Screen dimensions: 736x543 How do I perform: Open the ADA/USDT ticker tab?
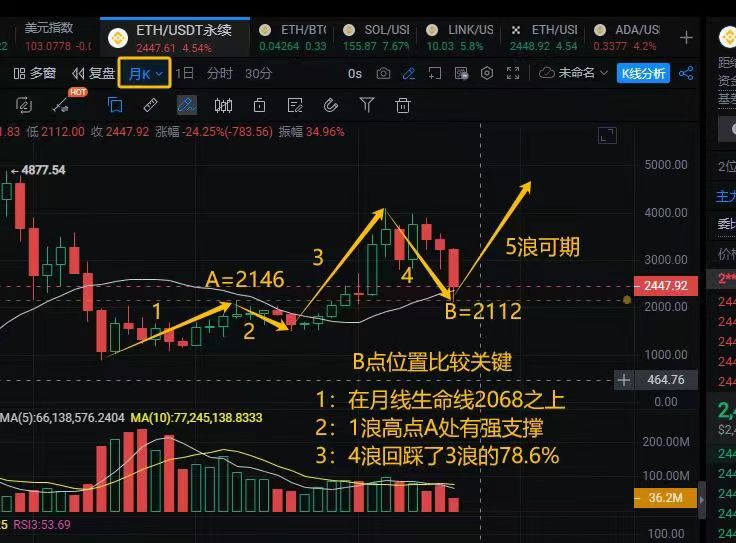[626, 38]
